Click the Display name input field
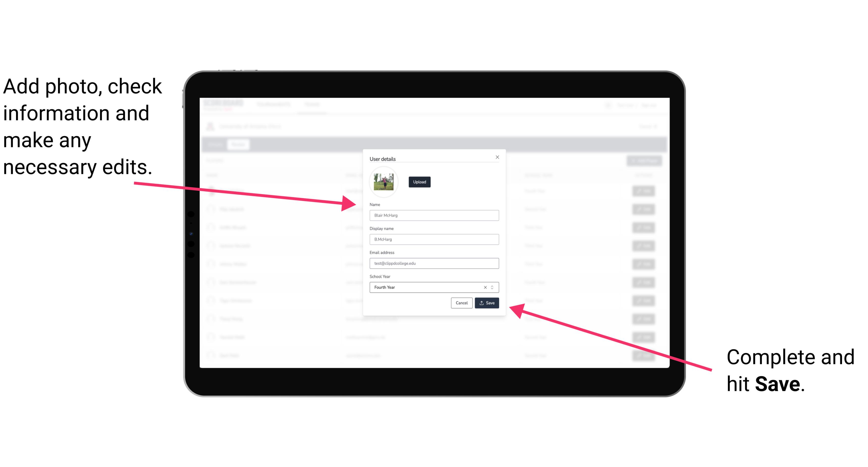This screenshot has width=868, height=467. pyautogui.click(x=433, y=239)
